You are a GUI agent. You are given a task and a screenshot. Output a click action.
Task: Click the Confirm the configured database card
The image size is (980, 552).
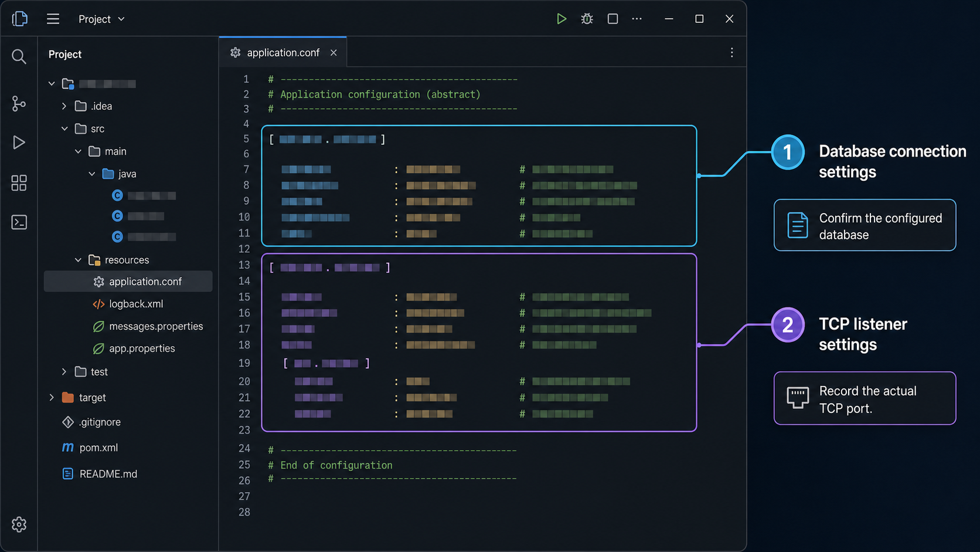(x=865, y=225)
